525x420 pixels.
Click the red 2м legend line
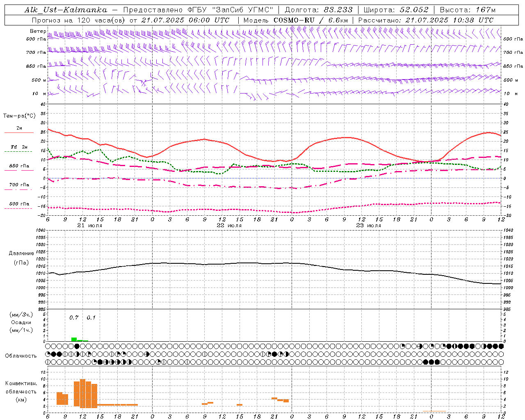pyautogui.click(x=19, y=133)
